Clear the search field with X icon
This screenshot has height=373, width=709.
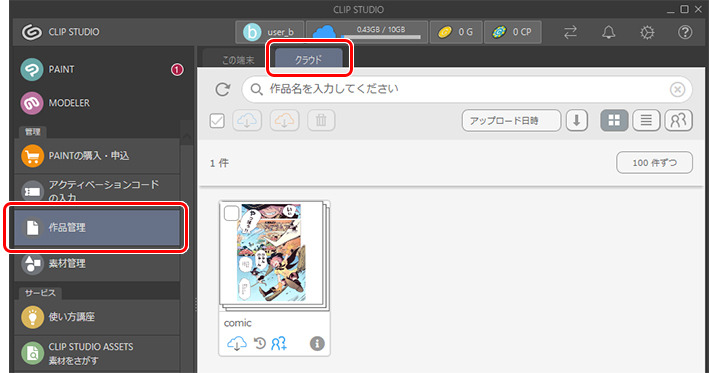pyautogui.click(x=677, y=89)
